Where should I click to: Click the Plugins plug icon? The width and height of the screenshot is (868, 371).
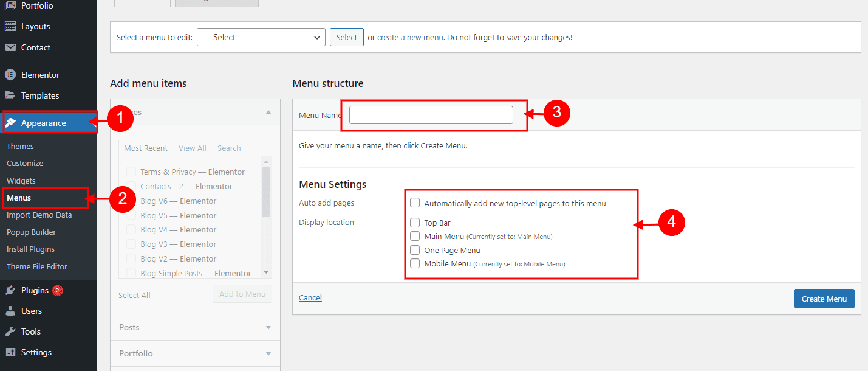(10, 290)
